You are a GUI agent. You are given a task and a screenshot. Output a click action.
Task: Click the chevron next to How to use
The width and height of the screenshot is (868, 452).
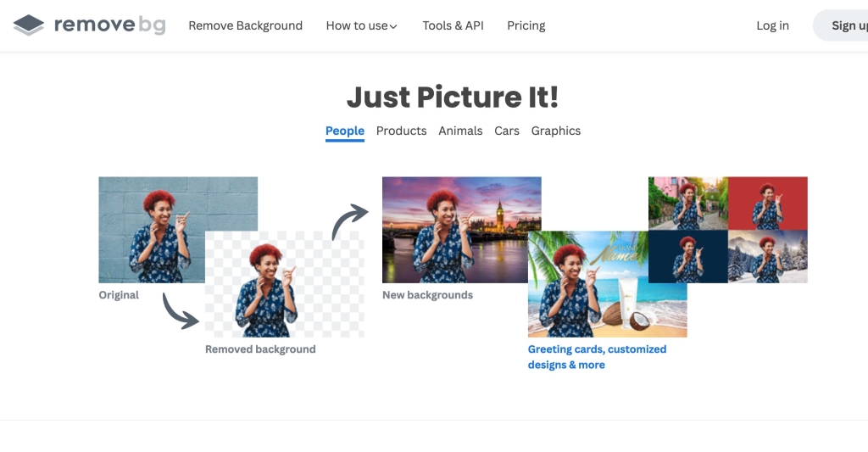click(393, 26)
